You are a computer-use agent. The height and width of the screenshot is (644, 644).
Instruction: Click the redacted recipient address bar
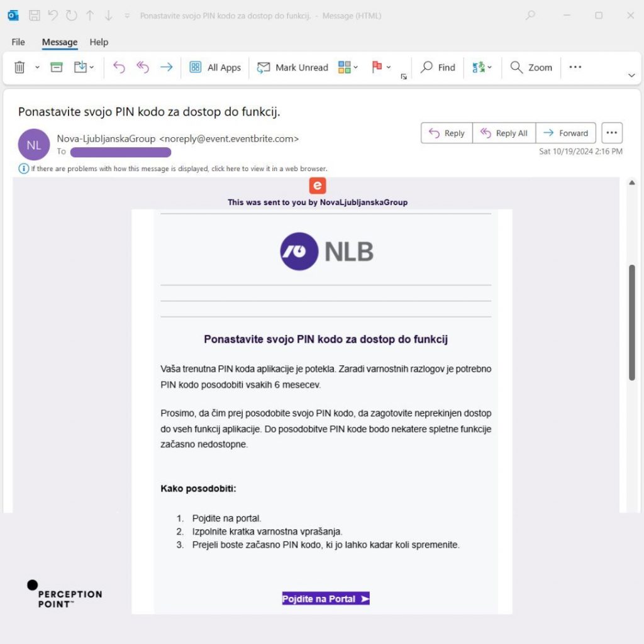click(x=120, y=152)
